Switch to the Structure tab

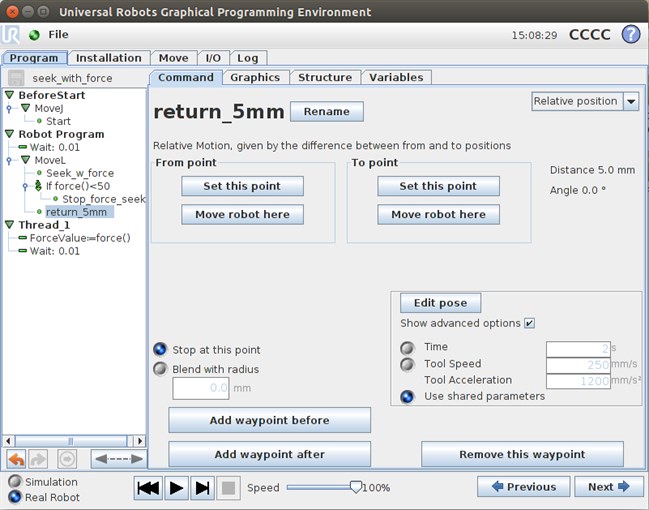tap(325, 77)
